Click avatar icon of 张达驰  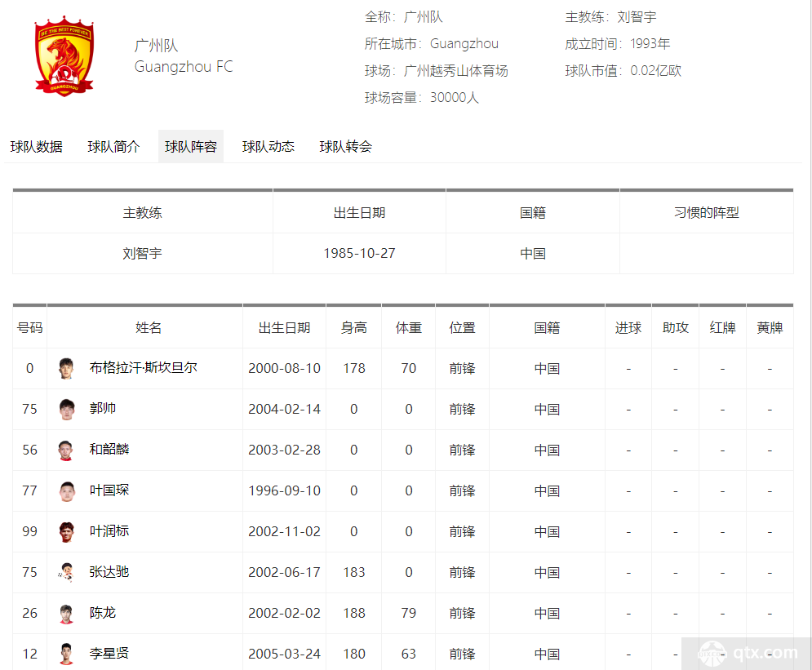point(66,572)
